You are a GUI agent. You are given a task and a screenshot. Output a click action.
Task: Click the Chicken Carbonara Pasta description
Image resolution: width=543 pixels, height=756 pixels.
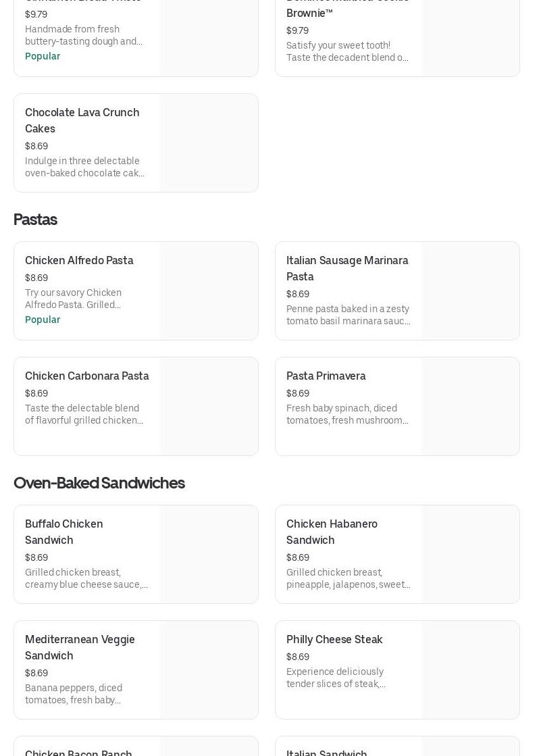(x=84, y=414)
